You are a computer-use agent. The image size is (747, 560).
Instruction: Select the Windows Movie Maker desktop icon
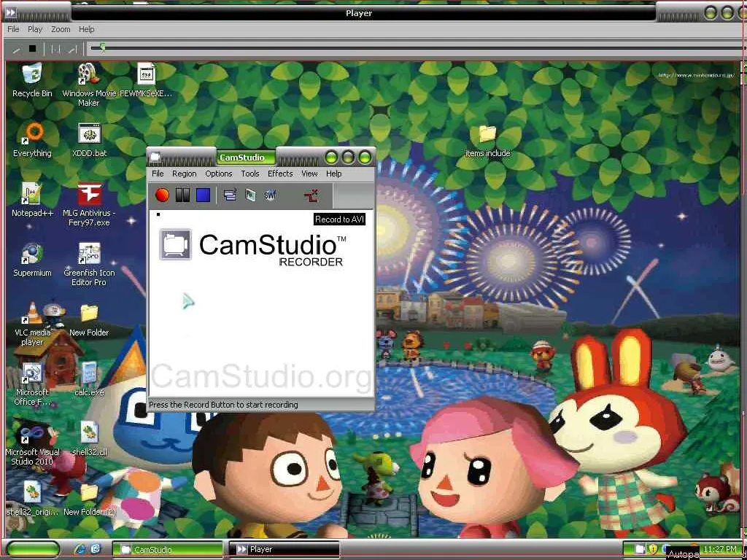pyautogui.click(x=89, y=85)
